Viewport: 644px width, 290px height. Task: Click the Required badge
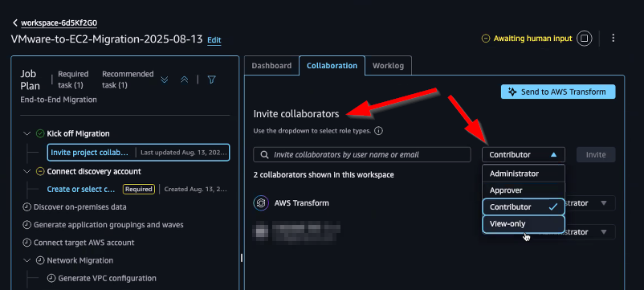[138, 190]
